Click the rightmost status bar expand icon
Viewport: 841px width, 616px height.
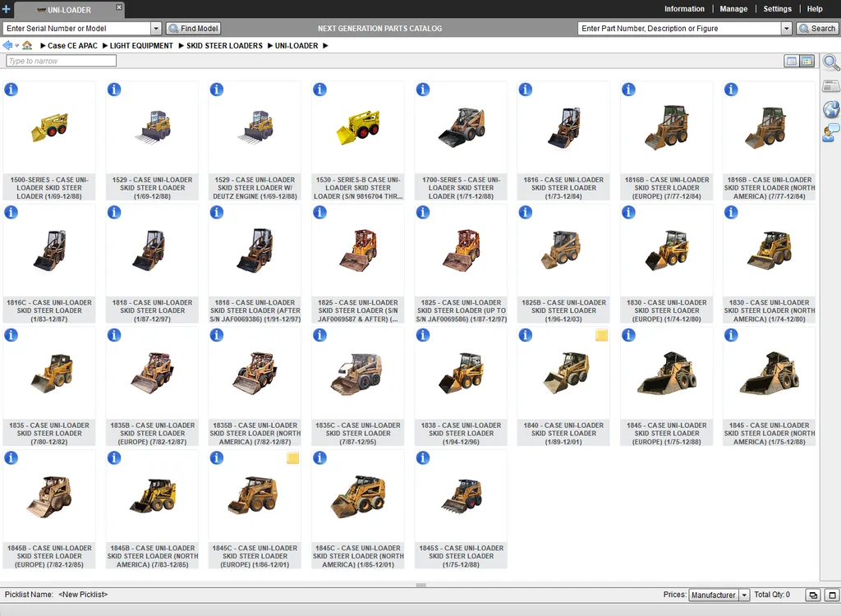click(x=833, y=595)
